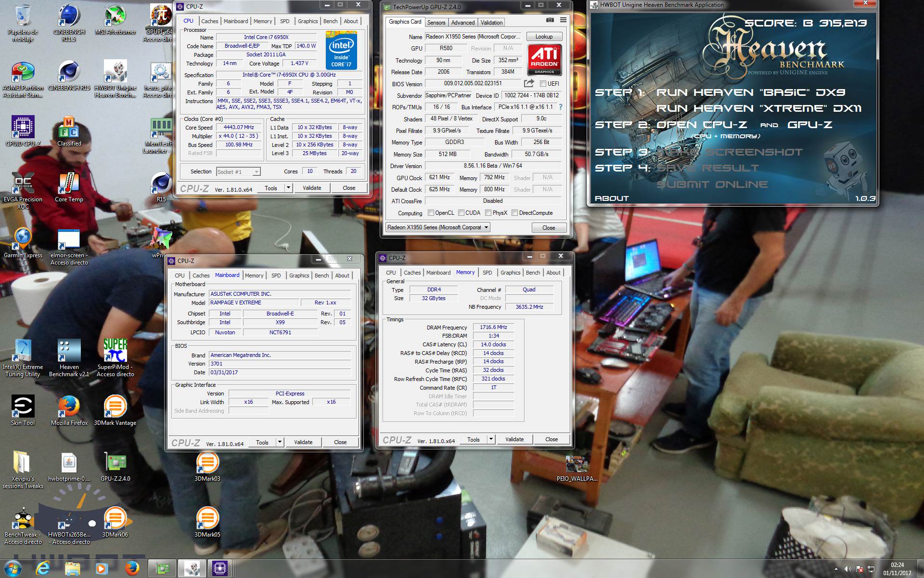Click the GPU-Z screenshot camera icon
Image resolution: width=924 pixels, height=578 pixels.
pos(550,20)
